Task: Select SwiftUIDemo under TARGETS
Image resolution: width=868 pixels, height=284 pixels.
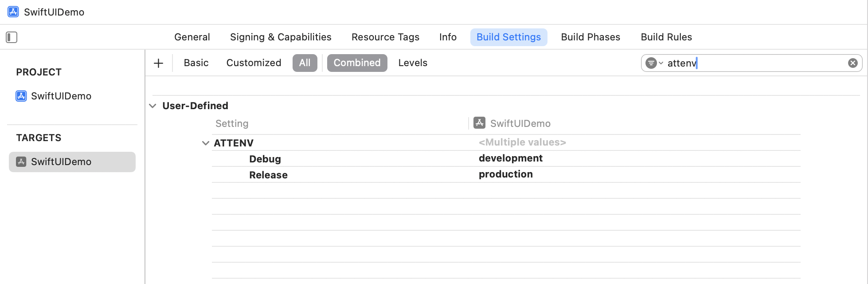Action: [x=72, y=162]
